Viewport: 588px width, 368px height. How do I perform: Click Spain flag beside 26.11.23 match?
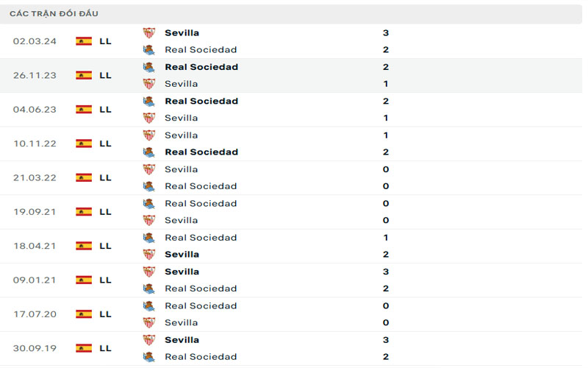tap(84, 75)
